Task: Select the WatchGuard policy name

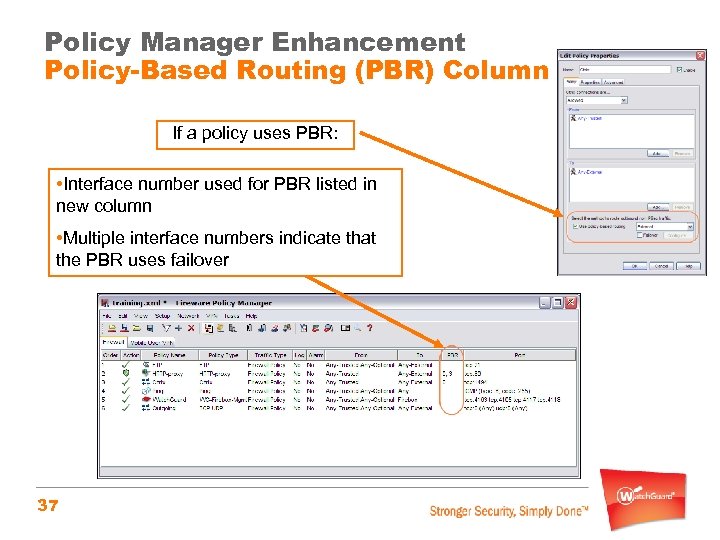Action: (x=169, y=399)
